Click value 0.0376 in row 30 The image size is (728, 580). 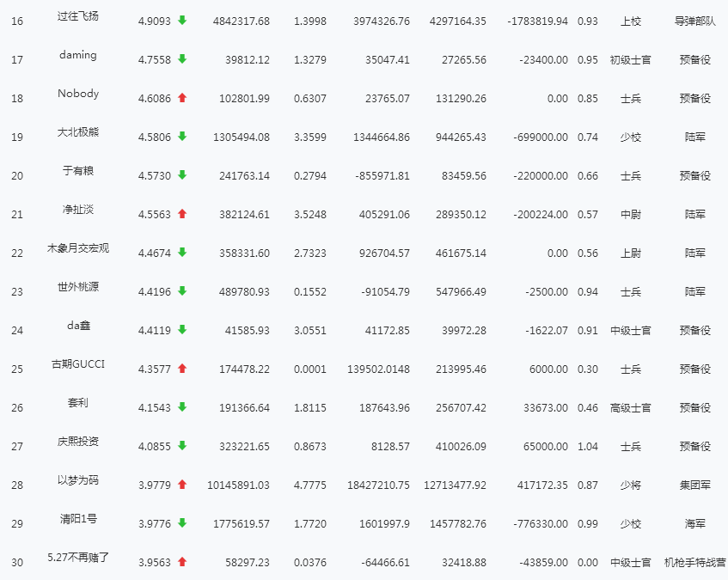[x=310, y=562]
